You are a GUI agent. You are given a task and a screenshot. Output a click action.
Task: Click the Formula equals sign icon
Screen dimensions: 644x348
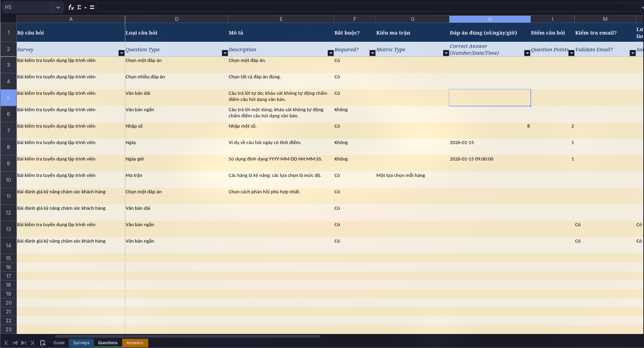click(92, 7)
